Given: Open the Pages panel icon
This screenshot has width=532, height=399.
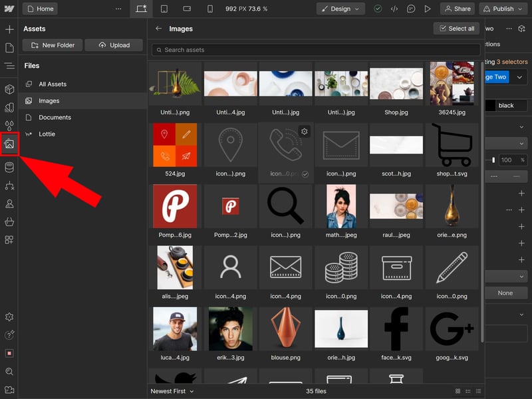Looking at the screenshot, I should [x=9, y=48].
